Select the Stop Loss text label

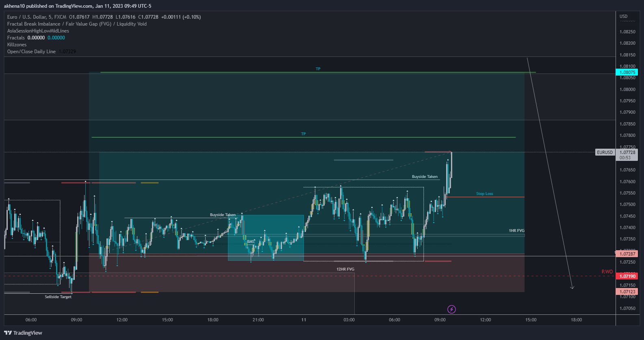[x=485, y=194]
